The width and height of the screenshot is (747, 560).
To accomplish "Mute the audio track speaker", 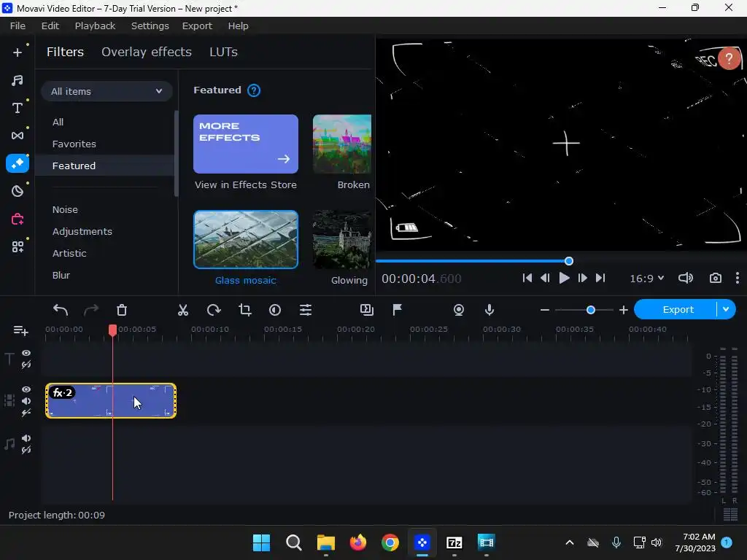I will (26, 438).
